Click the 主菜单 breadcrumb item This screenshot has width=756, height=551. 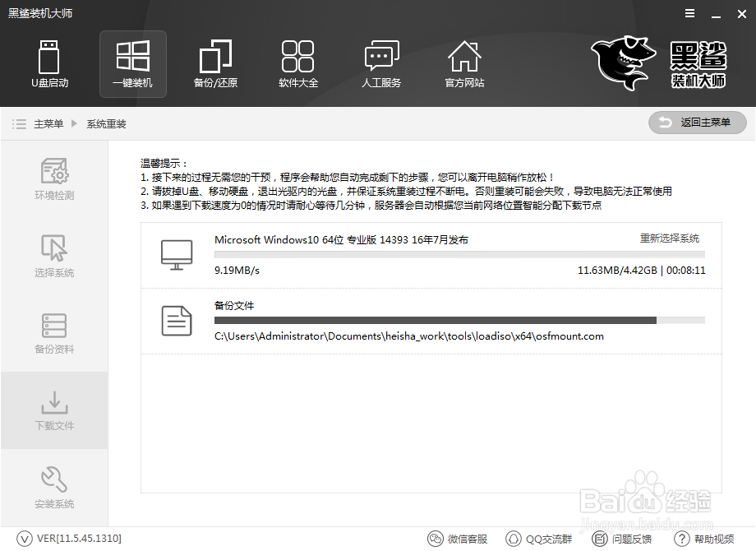pos(48,124)
